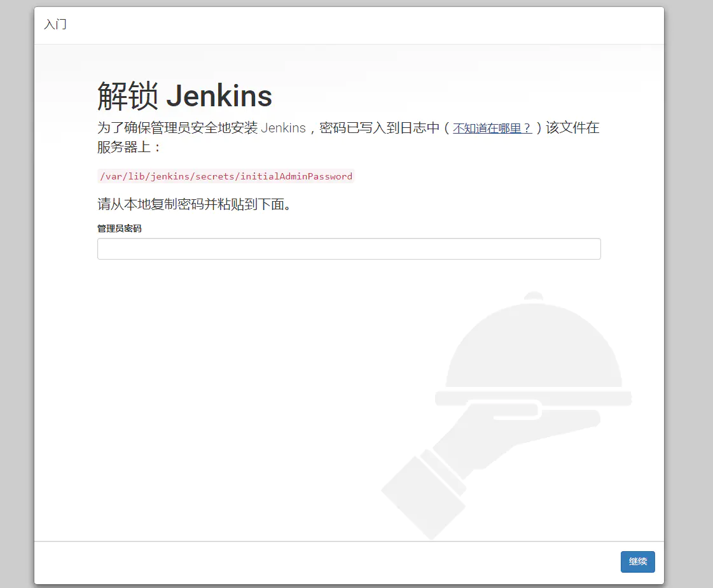Click the 入门 page header title

(56, 25)
